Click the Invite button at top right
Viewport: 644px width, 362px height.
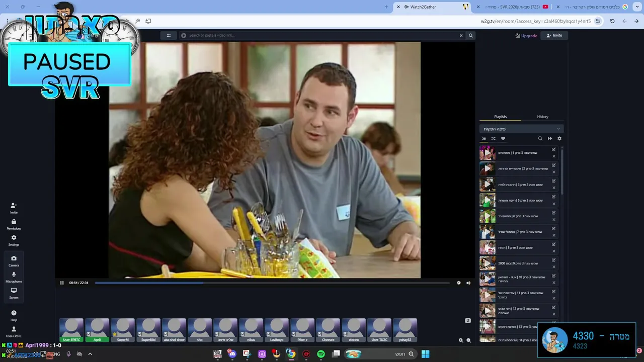[554, 35]
